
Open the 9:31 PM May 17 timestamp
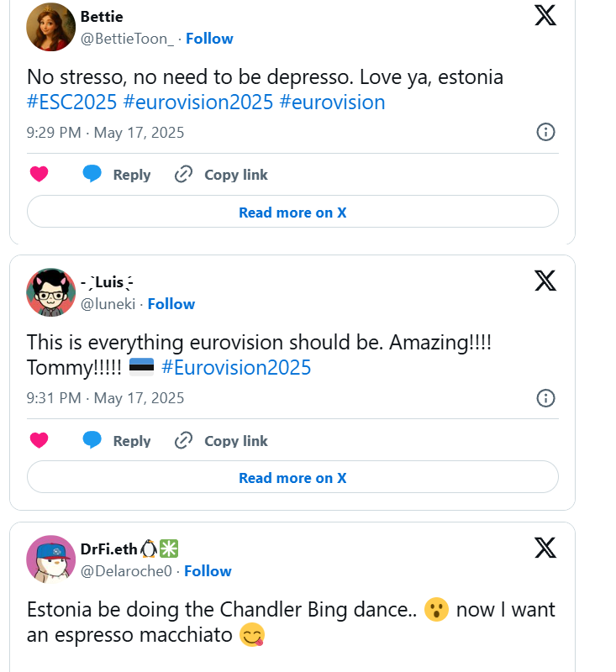[105, 398]
